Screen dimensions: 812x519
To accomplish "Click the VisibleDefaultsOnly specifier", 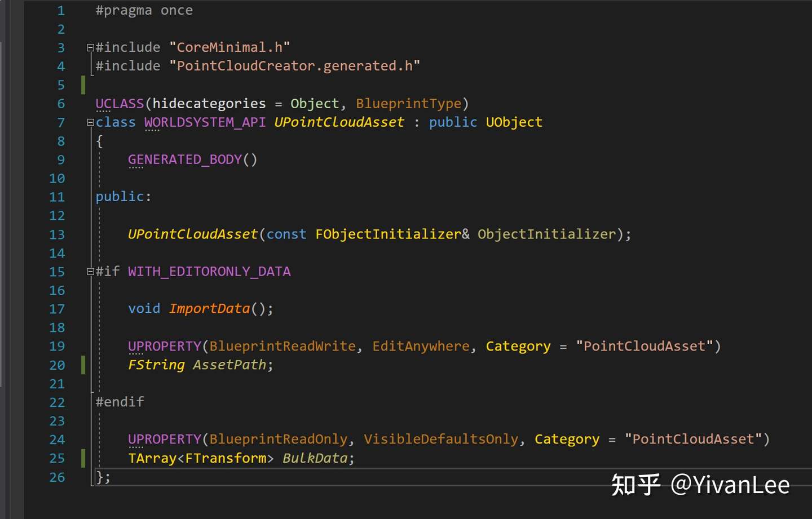I will (x=441, y=439).
